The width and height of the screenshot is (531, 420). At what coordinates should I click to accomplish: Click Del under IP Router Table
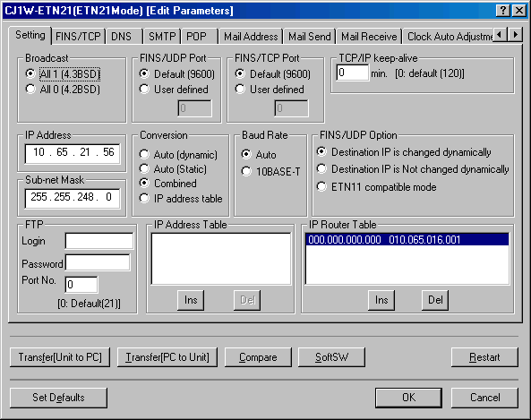click(x=435, y=300)
